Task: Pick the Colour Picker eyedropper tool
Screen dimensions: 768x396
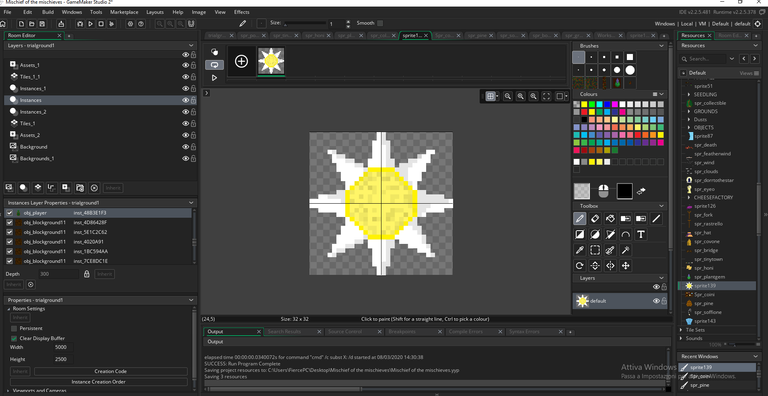Action: (579, 250)
